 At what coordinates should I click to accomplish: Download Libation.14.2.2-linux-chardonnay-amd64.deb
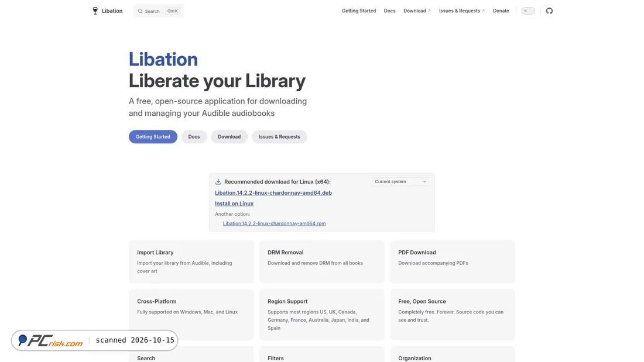tap(273, 192)
